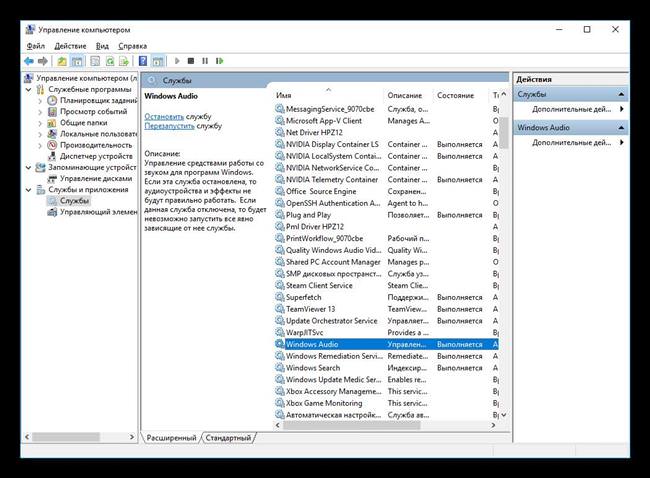Start the service with the Play icon
Screen dimensions: 650x478
[177, 61]
